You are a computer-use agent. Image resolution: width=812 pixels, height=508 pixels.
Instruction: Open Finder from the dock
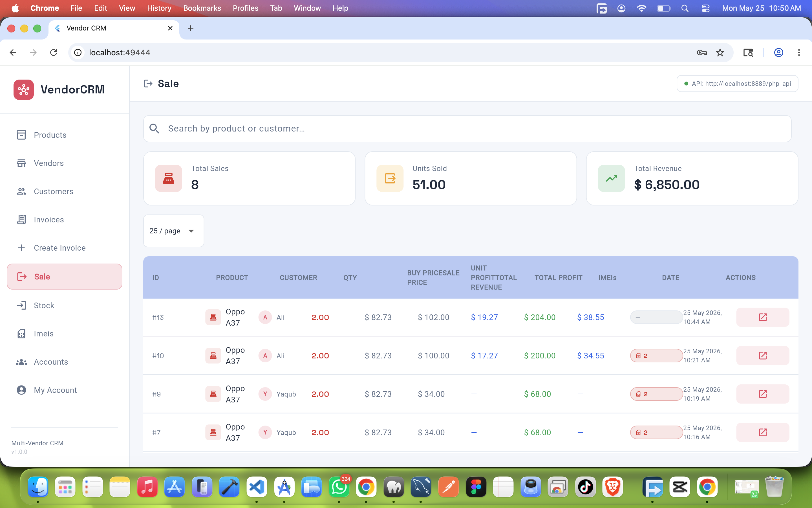pos(37,487)
